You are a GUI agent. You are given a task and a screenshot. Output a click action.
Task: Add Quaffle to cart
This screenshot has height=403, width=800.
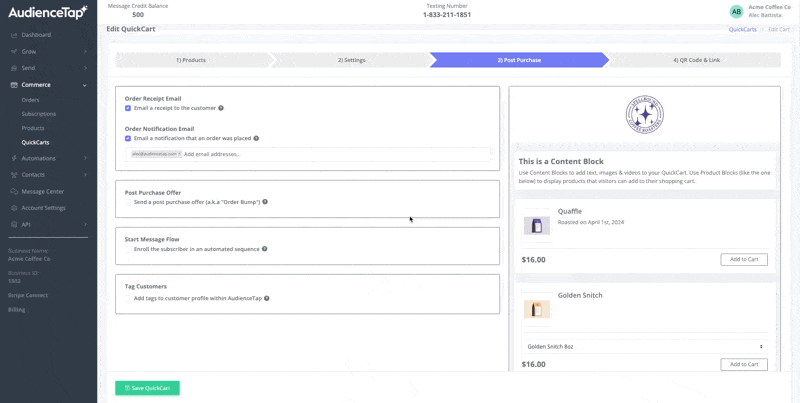[x=744, y=259]
